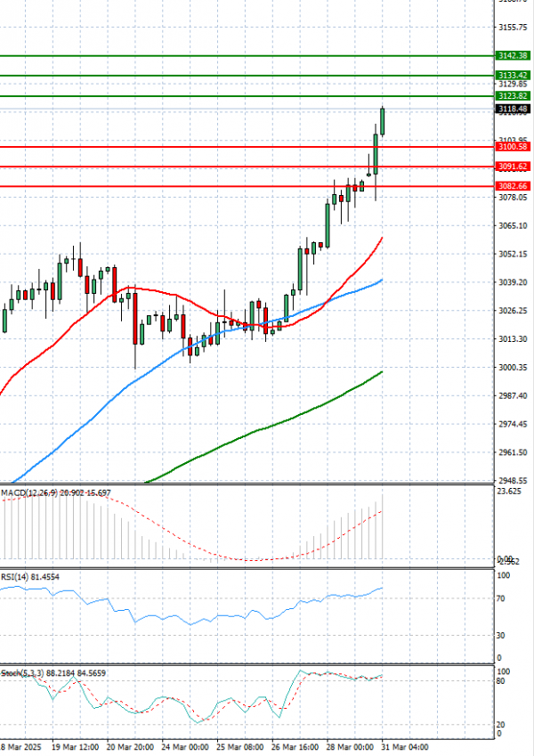Click the 3000.35 price axis value

[513, 368]
